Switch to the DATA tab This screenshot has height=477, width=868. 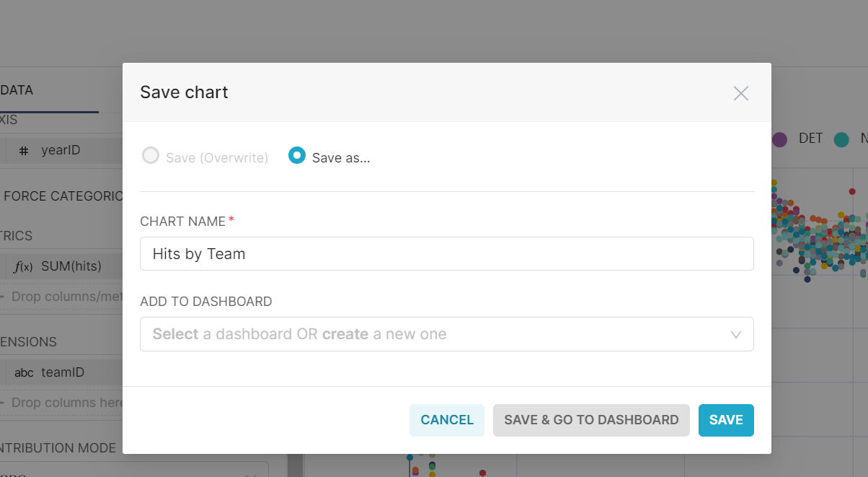(x=17, y=89)
